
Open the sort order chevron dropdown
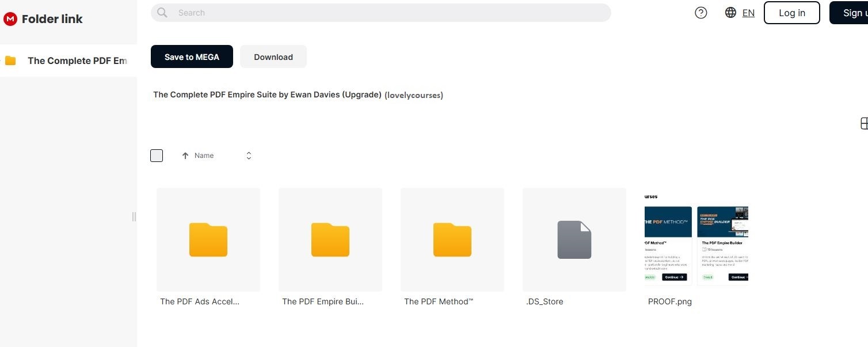pos(249,156)
